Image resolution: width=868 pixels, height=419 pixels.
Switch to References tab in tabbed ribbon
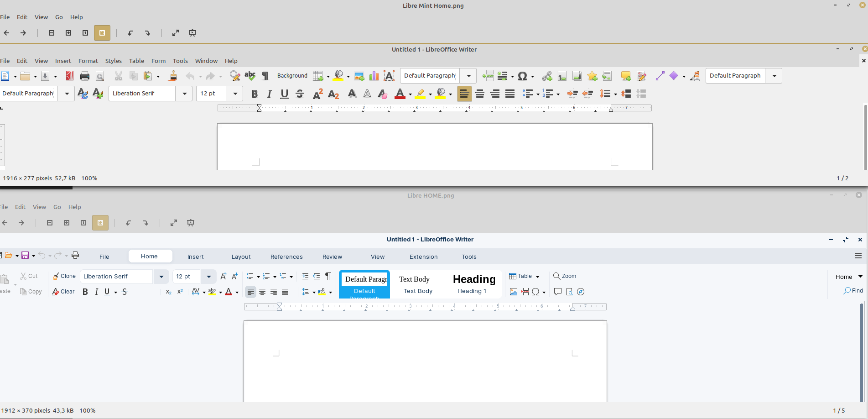pos(286,257)
